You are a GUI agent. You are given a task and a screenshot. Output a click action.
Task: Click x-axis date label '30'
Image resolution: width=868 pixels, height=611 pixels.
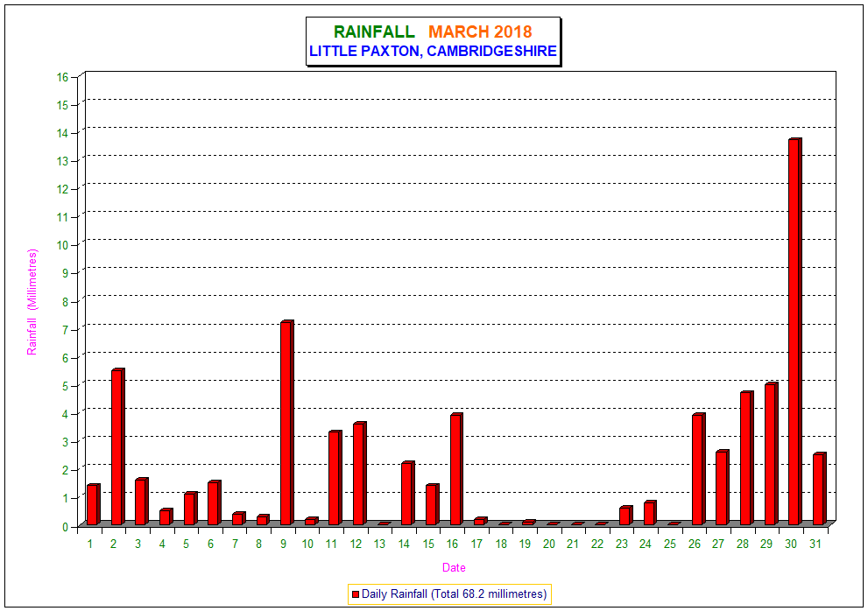(x=791, y=544)
